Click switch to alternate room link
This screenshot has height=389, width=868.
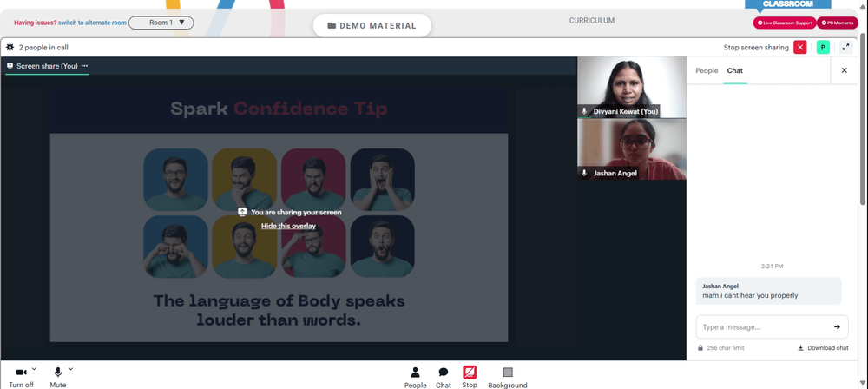[93, 23]
